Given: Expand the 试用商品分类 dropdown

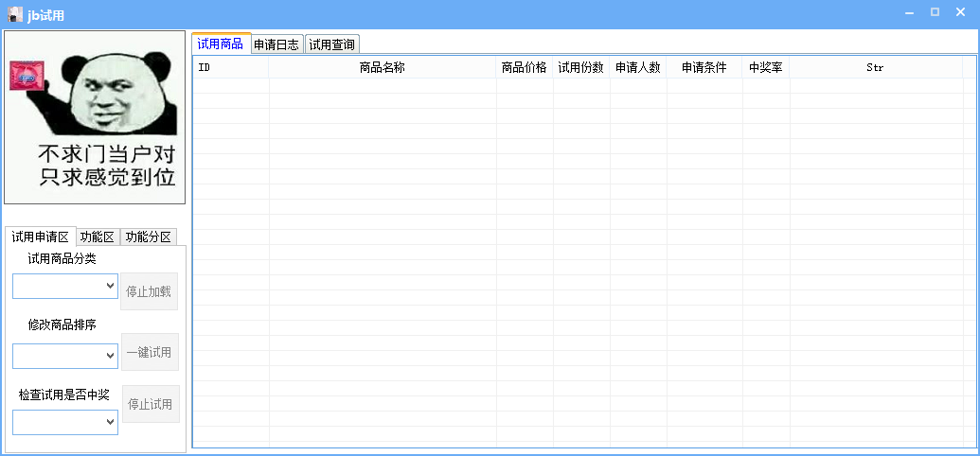Looking at the screenshot, I should click(65, 286).
